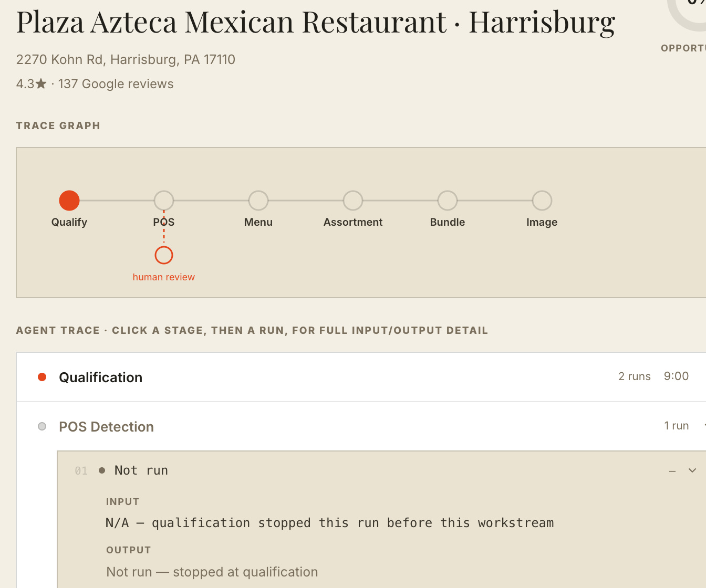Viewport: 706px width, 588px height.
Task: Collapse the Not run entry chevron
Action: click(692, 470)
